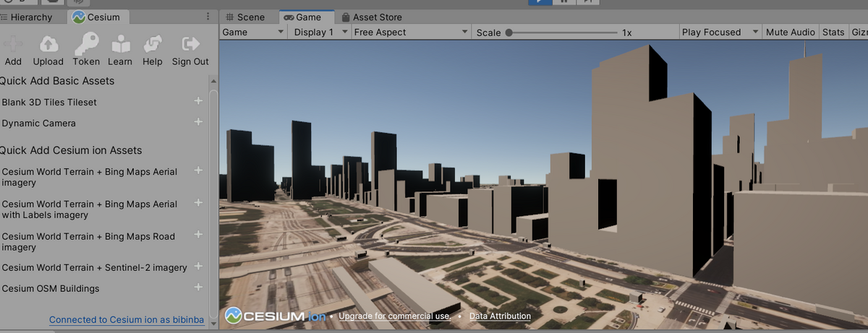The height and width of the screenshot is (333, 868).
Task: Click the Pause button in toolbar
Action: click(x=564, y=2)
